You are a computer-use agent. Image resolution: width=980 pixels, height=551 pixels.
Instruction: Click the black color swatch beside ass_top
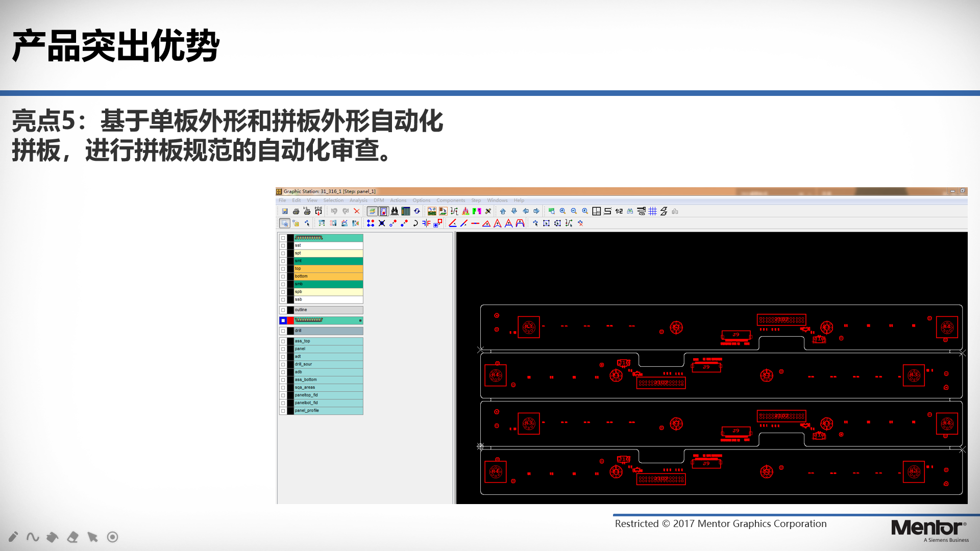(x=290, y=341)
